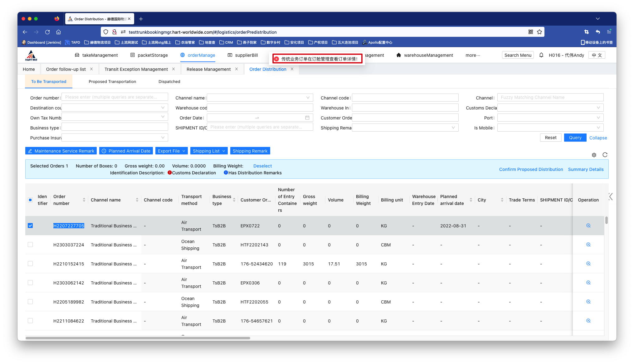Click the table settings gear icon

point(594,155)
